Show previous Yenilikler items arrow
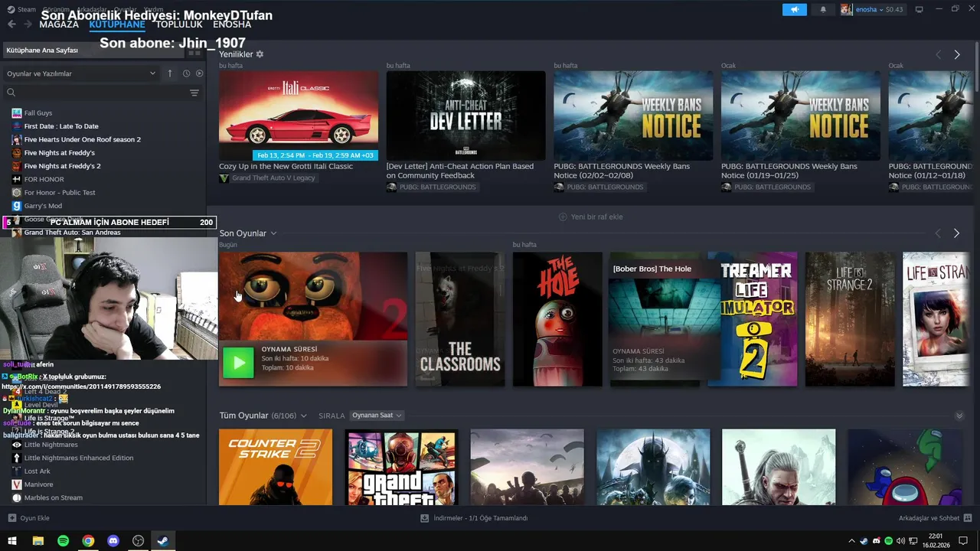 click(x=938, y=54)
